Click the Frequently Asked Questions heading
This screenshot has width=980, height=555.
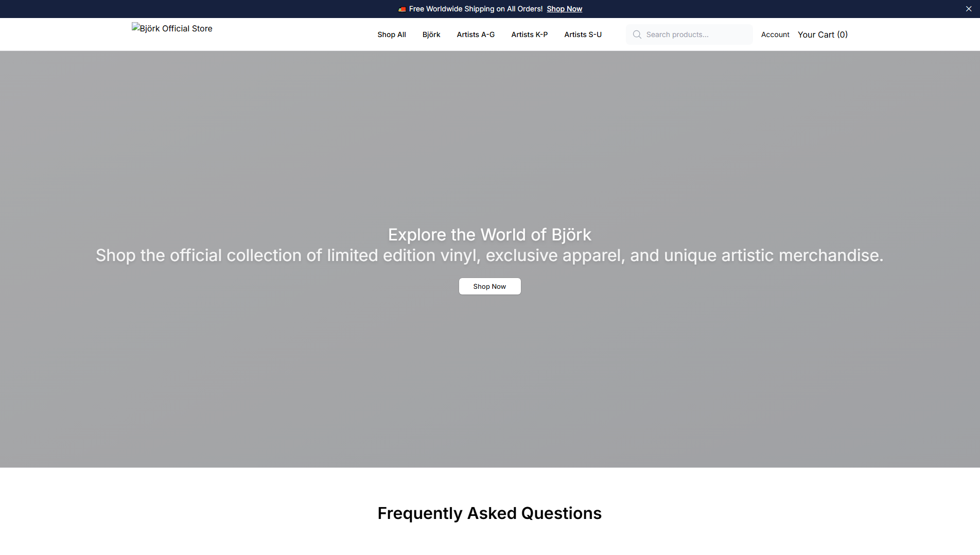tap(489, 513)
